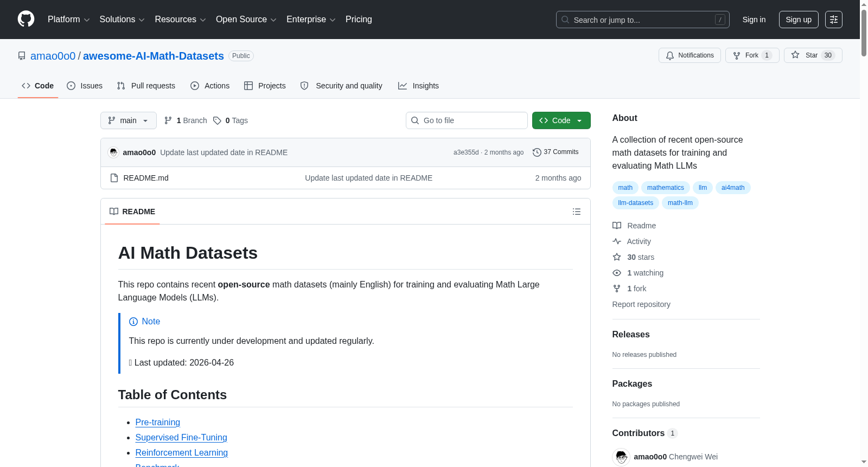Image resolution: width=868 pixels, height=467 pixels.
Task: Open the Readme link in About
Action: pyautogui.click(x=634, y=226)
